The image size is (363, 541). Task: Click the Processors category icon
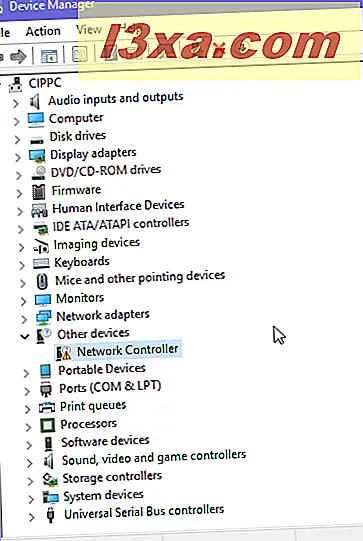(x=48, y=425)
